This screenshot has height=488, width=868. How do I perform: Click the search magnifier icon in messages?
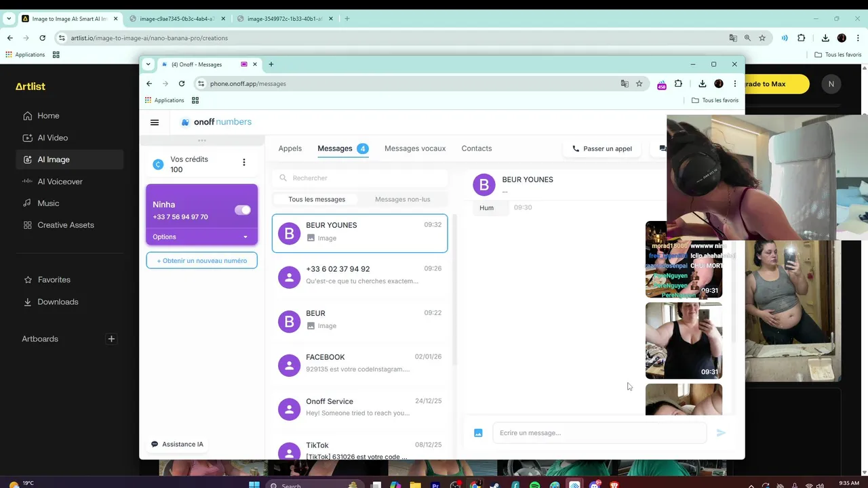283,178
